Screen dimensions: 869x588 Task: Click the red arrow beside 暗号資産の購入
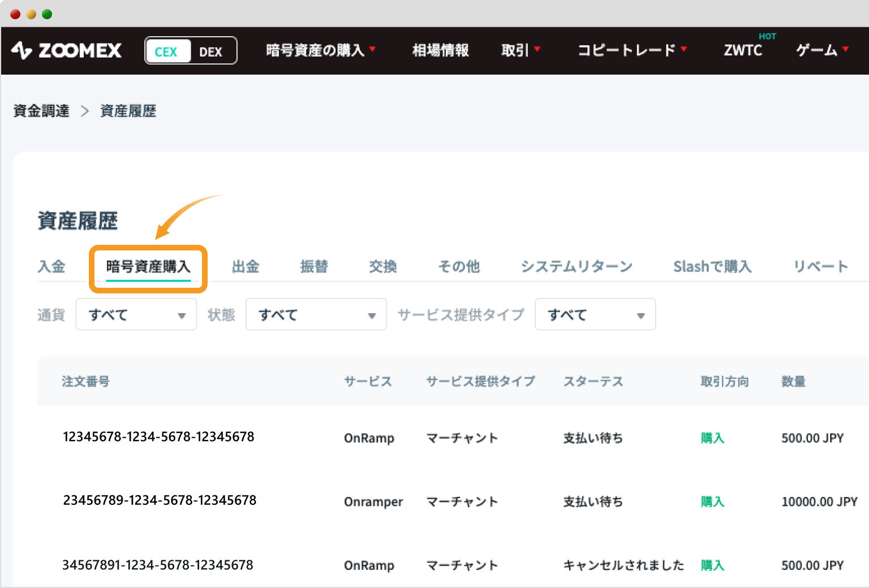click(x=372, y=49)
